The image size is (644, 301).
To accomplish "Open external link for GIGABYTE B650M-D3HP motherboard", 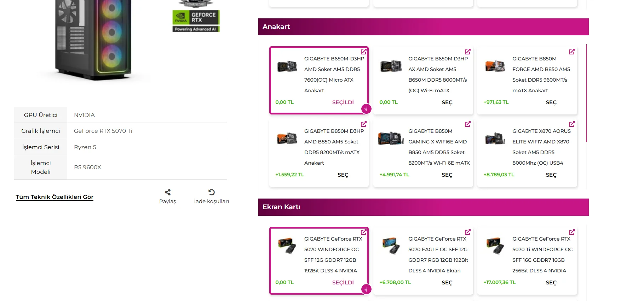I will [363, 52].
